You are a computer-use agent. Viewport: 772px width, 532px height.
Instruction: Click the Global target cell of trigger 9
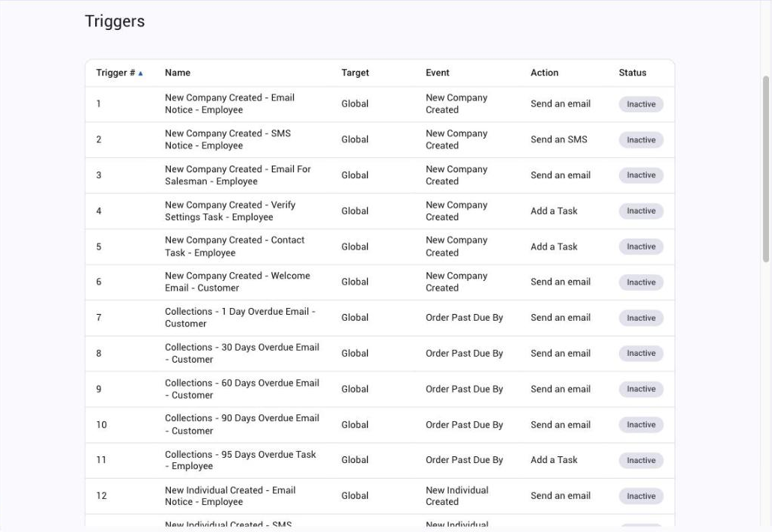tap(355, 389)
